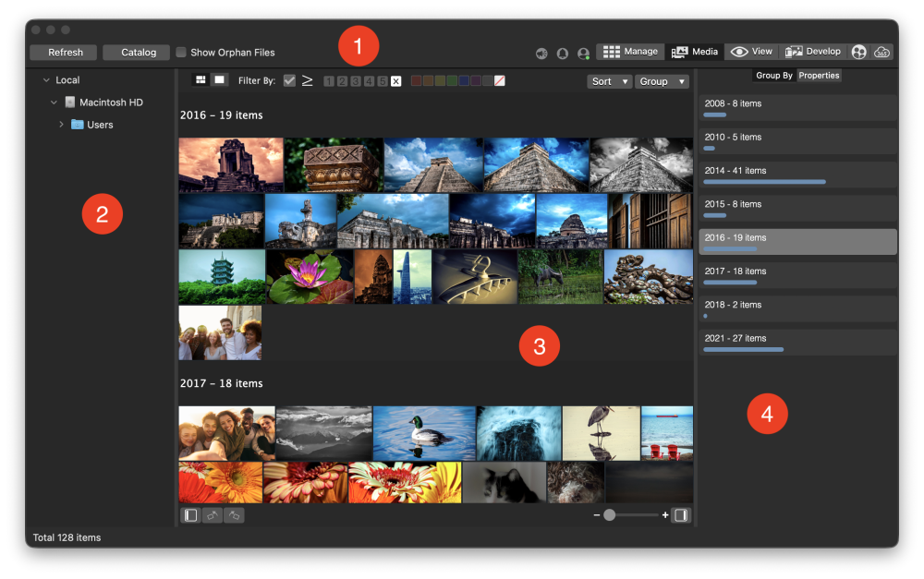Click the Refresh button
Image resolution: width=924 pixels, height=579 pixels.
point(66,53)
